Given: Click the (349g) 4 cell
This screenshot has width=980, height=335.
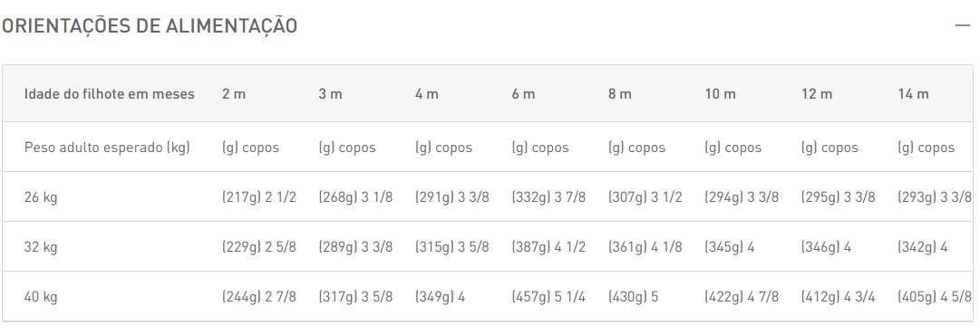Looking at the screenshot, I should point(440,297).
